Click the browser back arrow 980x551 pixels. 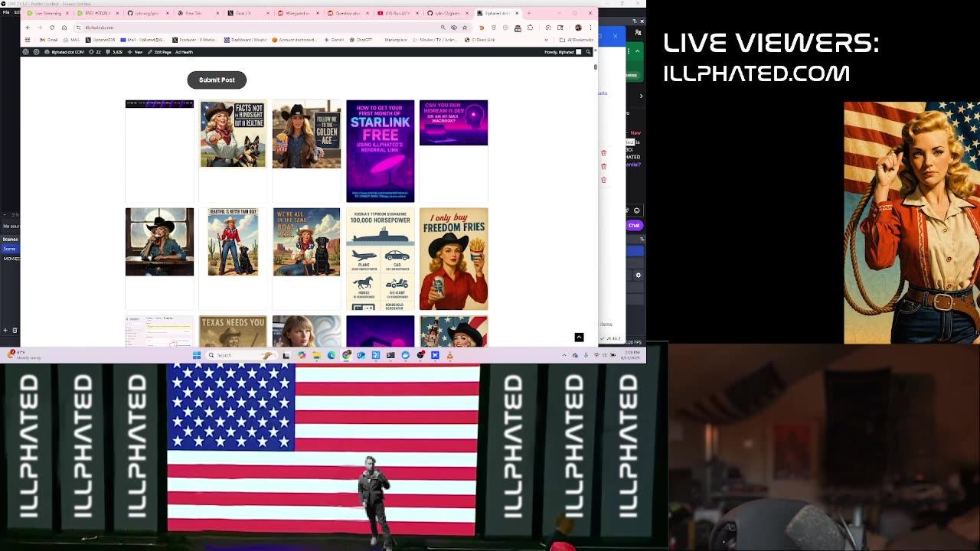28,28
